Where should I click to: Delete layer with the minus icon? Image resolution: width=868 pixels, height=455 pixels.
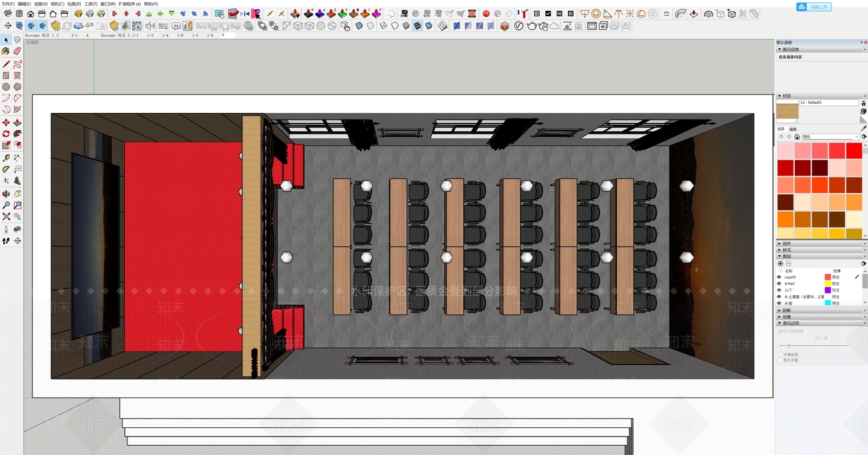788,263
